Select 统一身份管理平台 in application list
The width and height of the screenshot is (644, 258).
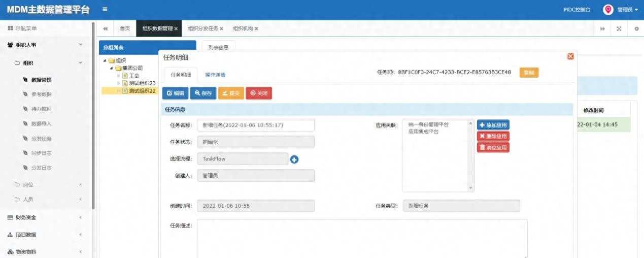(428, 124)
